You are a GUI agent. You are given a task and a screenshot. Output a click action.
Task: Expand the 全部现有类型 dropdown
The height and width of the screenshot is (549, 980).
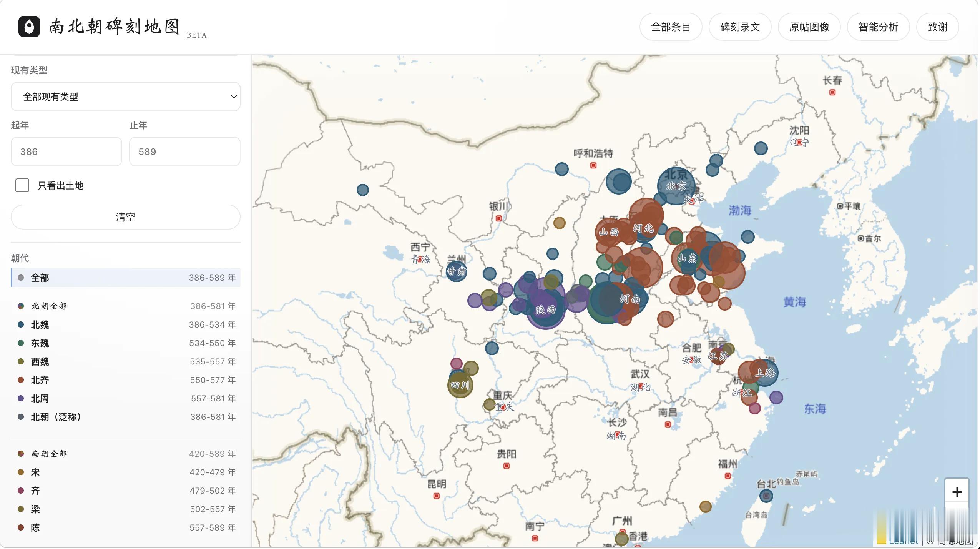[126, 96]
